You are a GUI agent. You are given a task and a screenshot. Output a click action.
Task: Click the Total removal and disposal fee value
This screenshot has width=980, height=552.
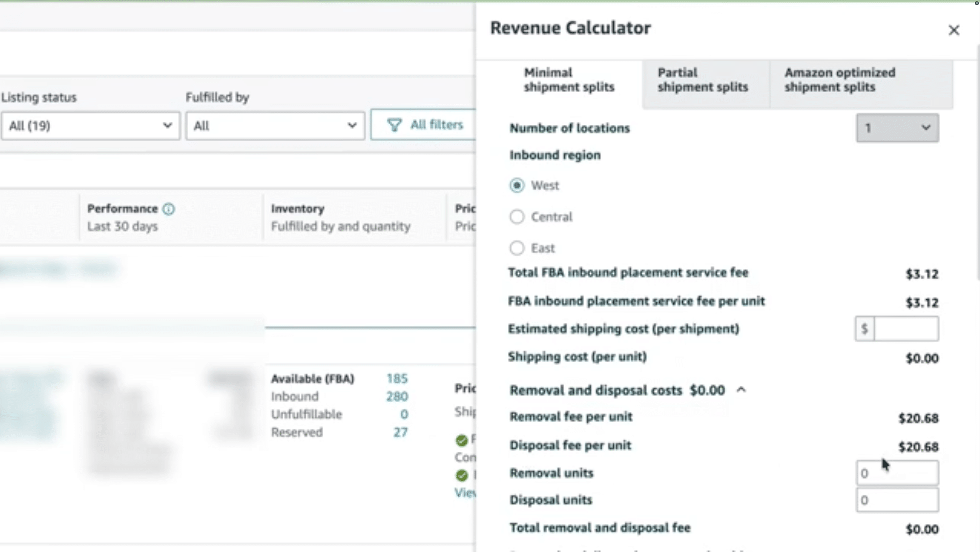(922, 529)
